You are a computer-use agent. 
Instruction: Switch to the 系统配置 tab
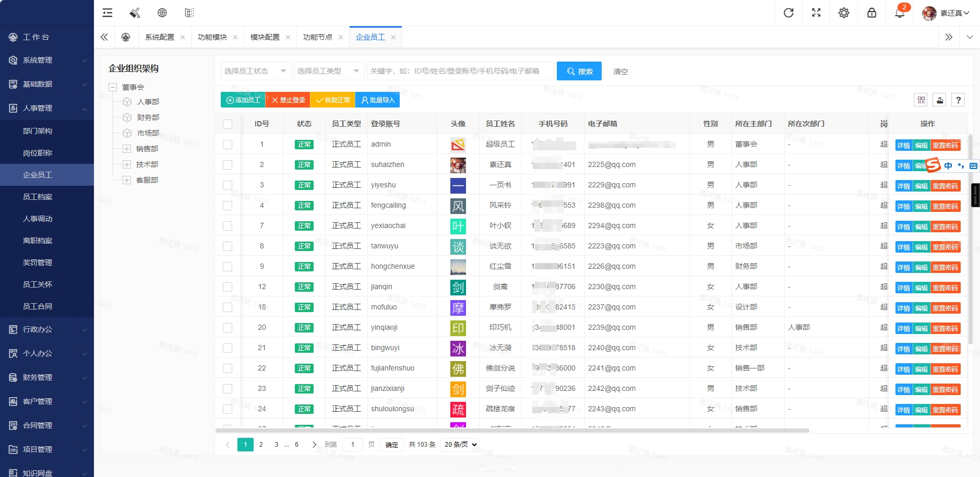click(161, 37)
